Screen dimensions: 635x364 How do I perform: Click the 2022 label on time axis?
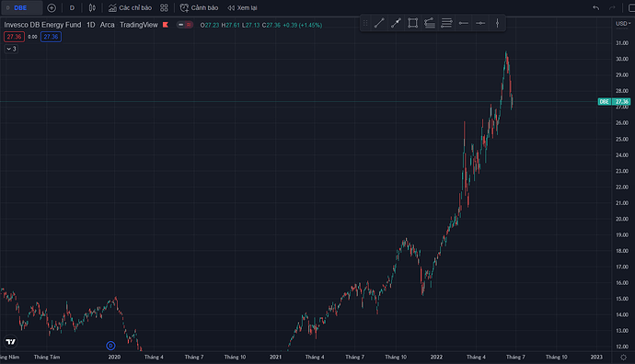(436, 358)
